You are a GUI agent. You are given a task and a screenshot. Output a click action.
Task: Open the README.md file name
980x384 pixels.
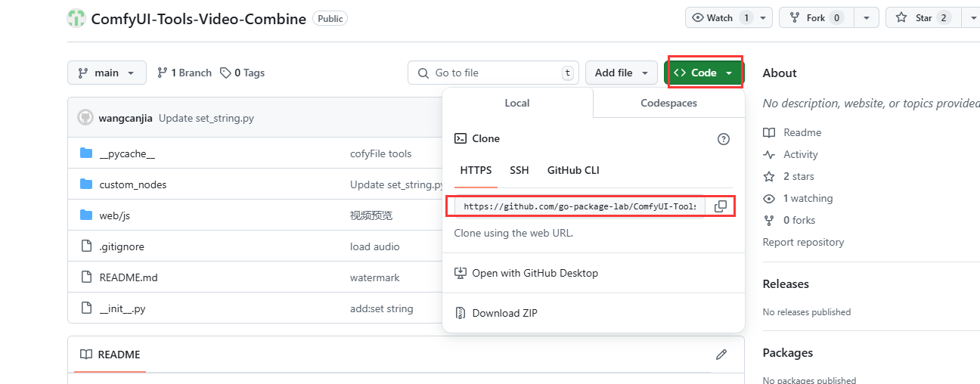pyautogui.click(x=129, y=277)
